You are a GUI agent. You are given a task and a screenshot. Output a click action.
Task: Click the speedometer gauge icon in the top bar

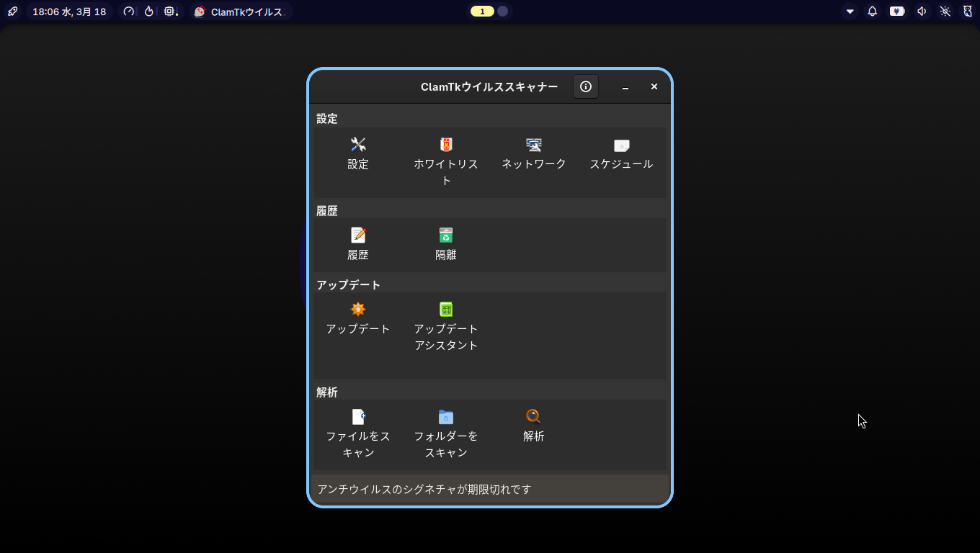129,12
